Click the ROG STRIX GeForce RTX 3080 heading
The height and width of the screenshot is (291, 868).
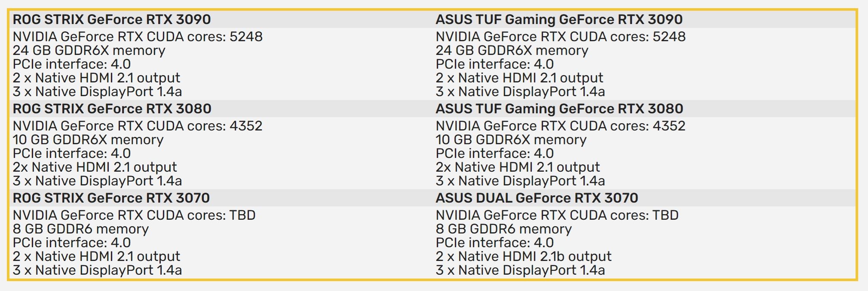(x=112, y=109)
